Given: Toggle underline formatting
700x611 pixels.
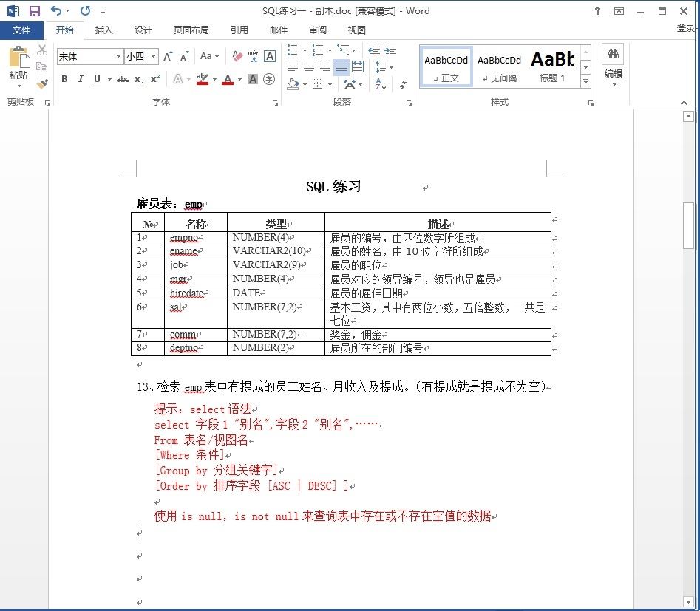Looking at the screenshot, I should pos(97,79).
